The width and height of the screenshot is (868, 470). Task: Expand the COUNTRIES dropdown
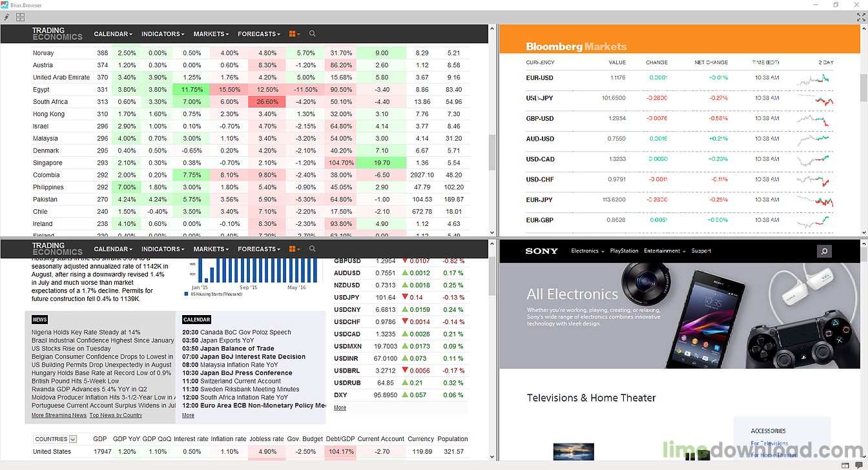[x=72, y=439]
